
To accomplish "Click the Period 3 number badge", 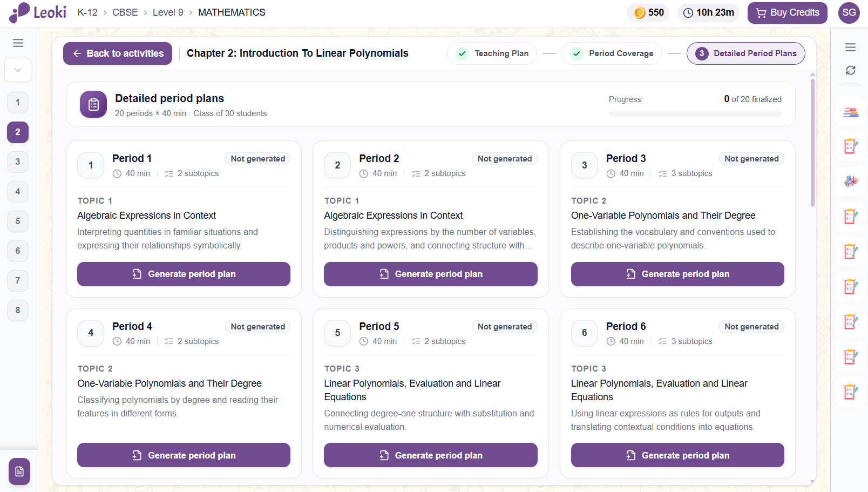I will click(x=584, y=165).
